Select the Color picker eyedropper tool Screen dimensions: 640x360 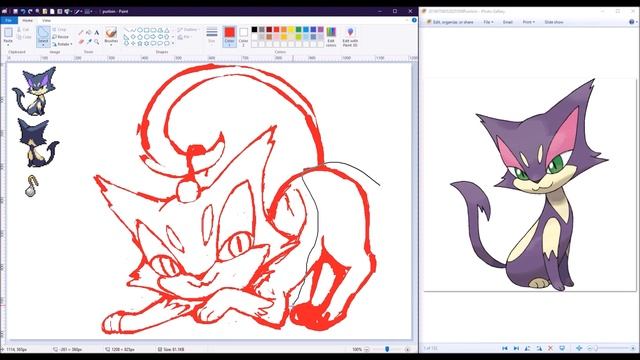coord(89,41)
